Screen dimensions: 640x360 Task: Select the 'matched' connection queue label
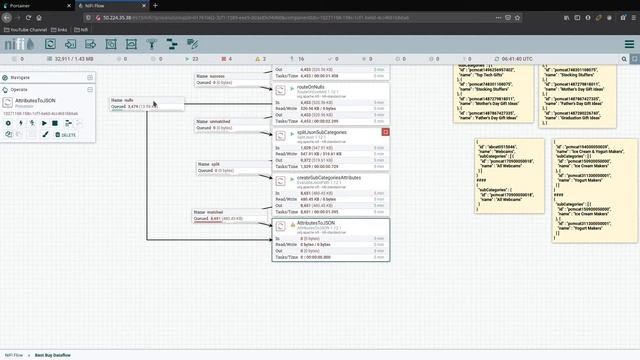tap(230, 216)
